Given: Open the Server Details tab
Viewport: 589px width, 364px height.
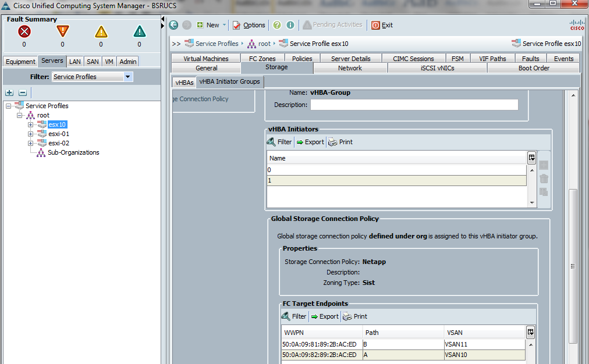Looking at the screenshot, I should click(351, 59).
